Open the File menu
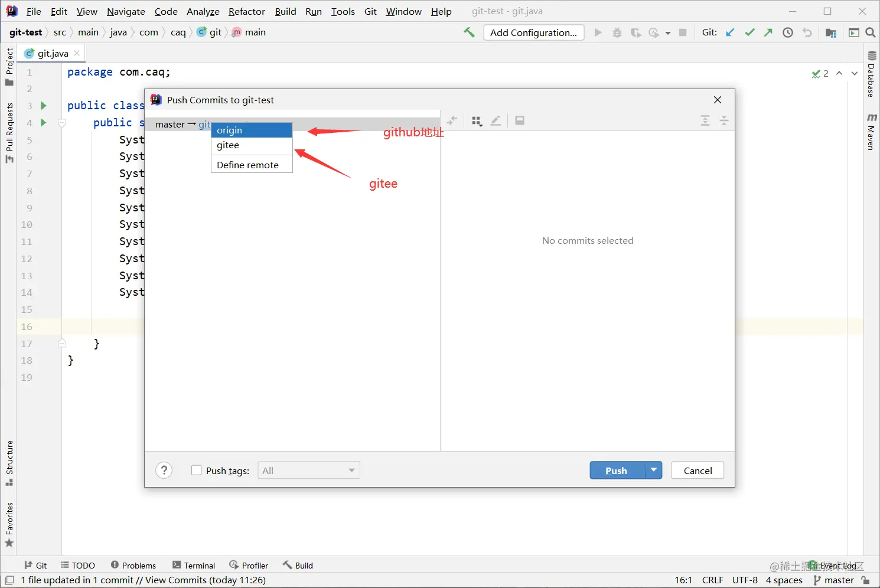This screenshot has width=880, height=588. [x=34, y=11]
